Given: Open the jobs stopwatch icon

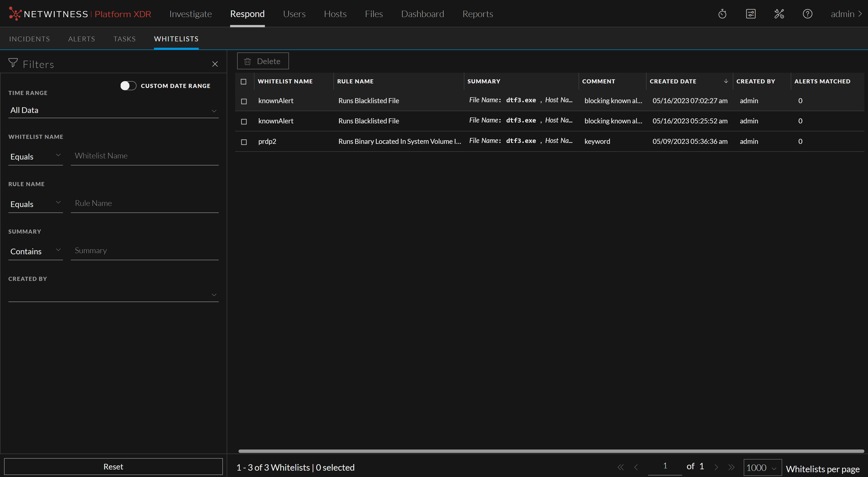Looking at the screenshot, I should pyautogui.click(x=722, y=14).
